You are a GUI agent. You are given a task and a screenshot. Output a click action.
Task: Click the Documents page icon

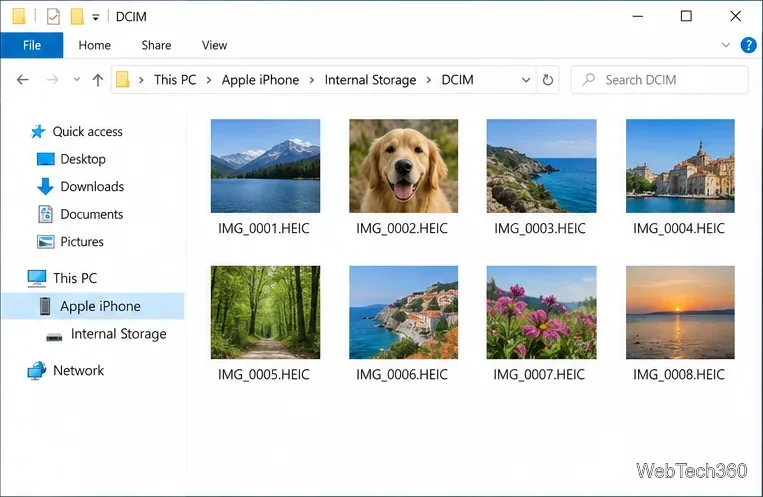click(46, 214)
